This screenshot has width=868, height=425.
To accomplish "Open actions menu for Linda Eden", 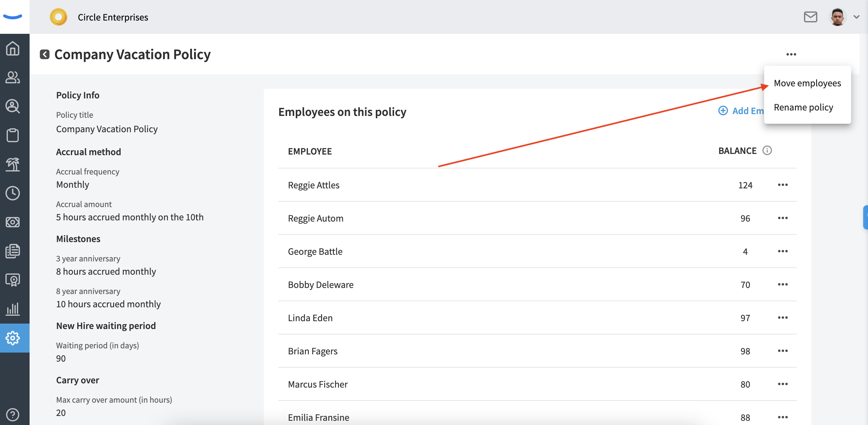I will tap(783, 318).
